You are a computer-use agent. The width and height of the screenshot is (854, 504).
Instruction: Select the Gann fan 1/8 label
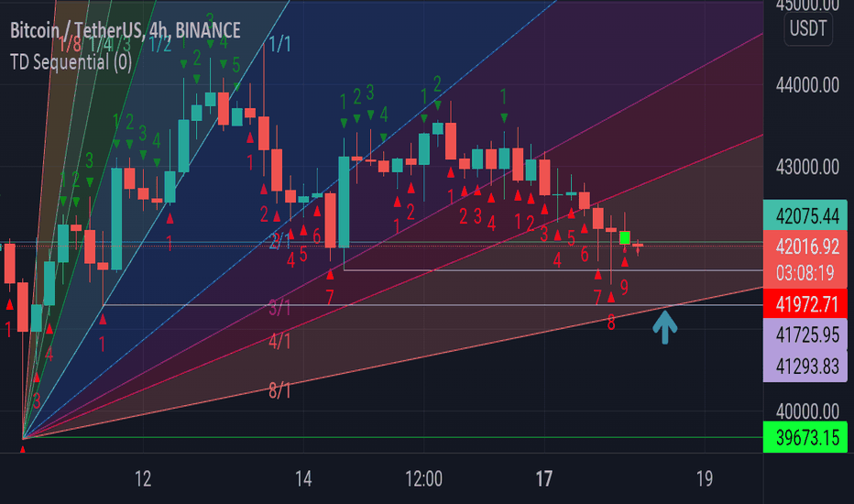click(x=71, y=45)
